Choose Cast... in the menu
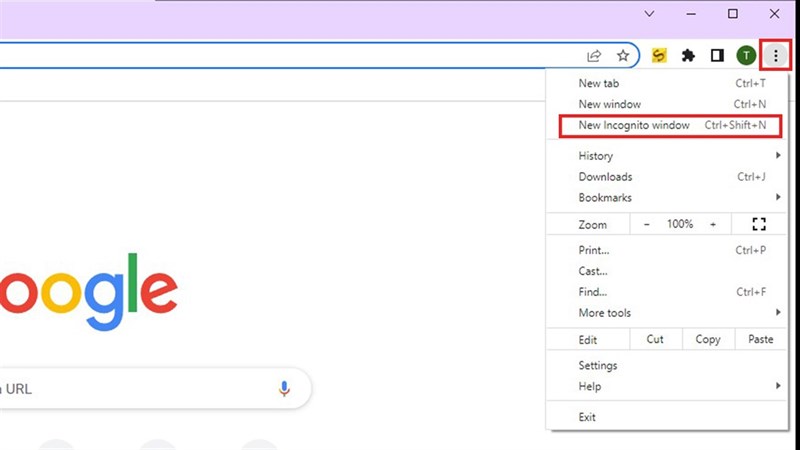Screen dimensions: 800x450 (667, 271)
